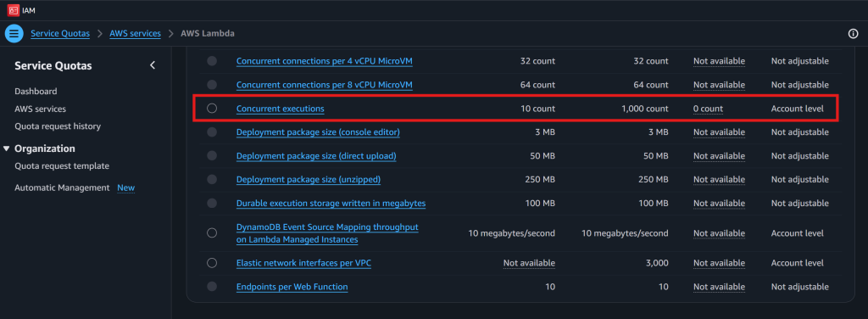Open Dashboard in side navigation
The width and height of the screenshot is (868, 319).
click(x=36, y=92)
